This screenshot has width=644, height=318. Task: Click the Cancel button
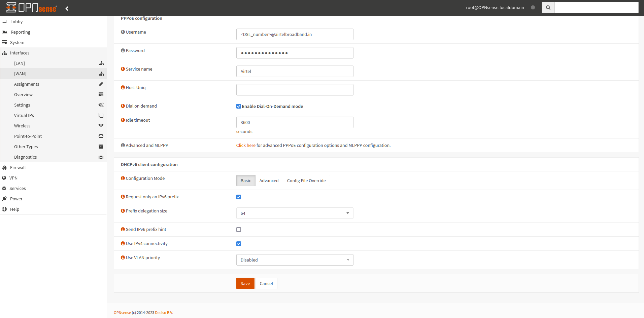point(266,283)
